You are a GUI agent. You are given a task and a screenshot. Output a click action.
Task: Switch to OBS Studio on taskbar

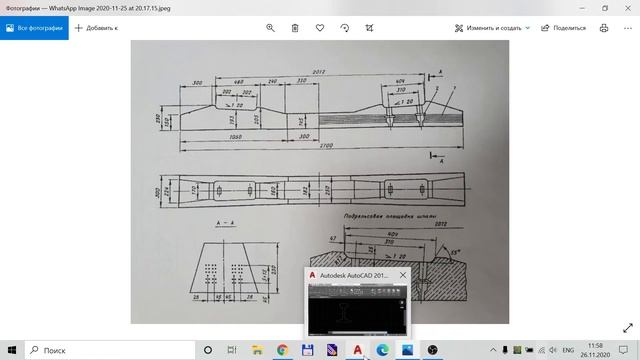coord(432,350)
